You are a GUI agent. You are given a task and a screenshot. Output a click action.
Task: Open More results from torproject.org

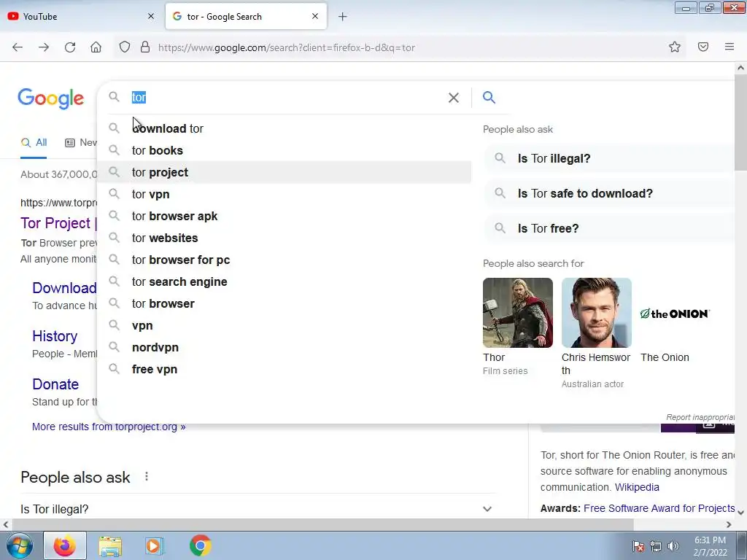tap(109, 427)
